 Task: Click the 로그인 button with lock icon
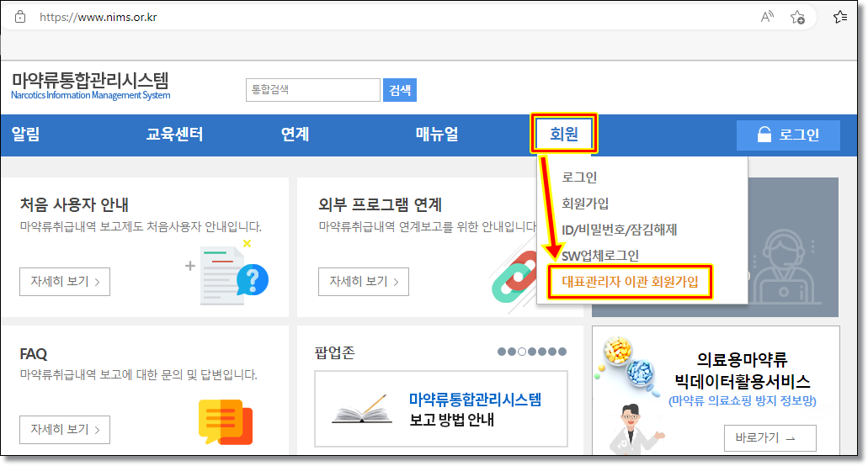click(x=788, y=135)
